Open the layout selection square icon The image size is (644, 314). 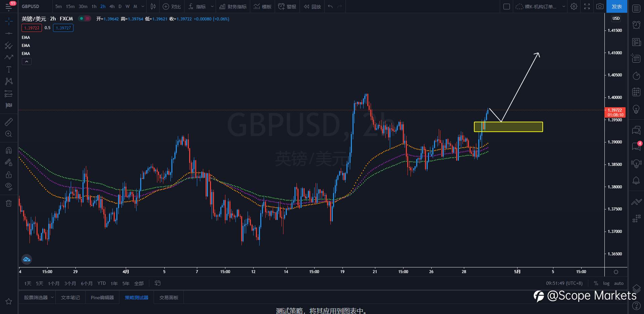(507, 6)
